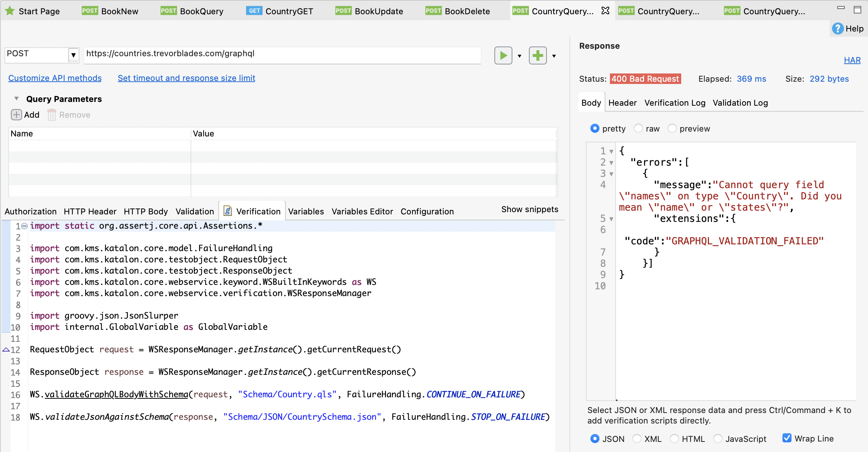The width and height of the screenshot is (868, 452).
Task: Open the POST method dropdown
Action: click(74, 55)
